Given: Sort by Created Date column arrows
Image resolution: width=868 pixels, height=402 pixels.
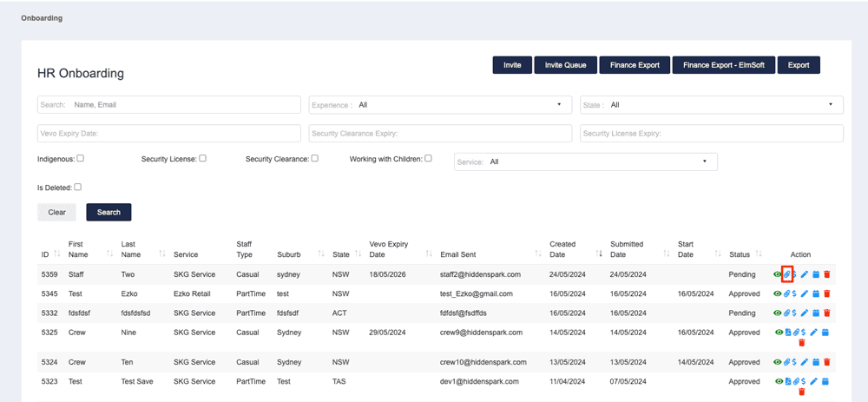Looking at the screenshot, I should pos(598,254).
